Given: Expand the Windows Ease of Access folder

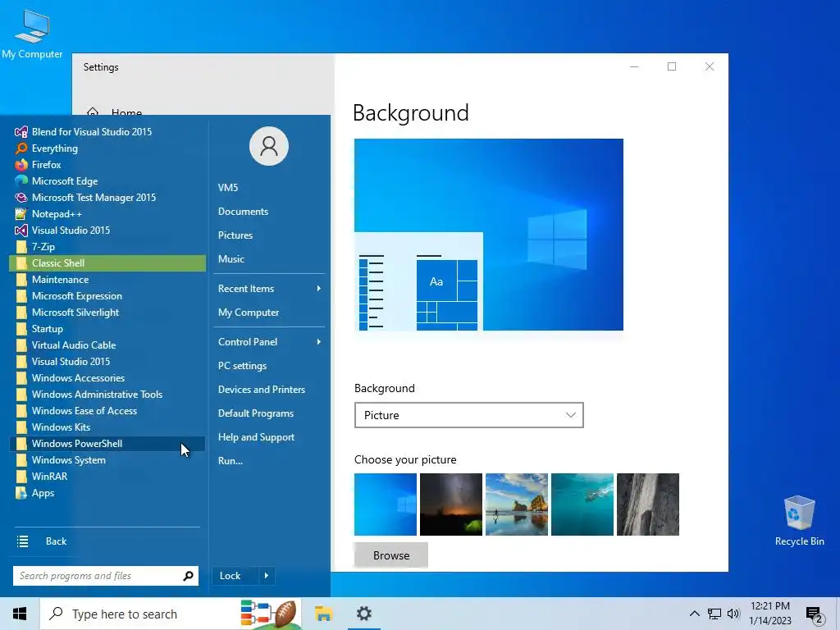Looking at the screenshot, I should tap(107, 411).
